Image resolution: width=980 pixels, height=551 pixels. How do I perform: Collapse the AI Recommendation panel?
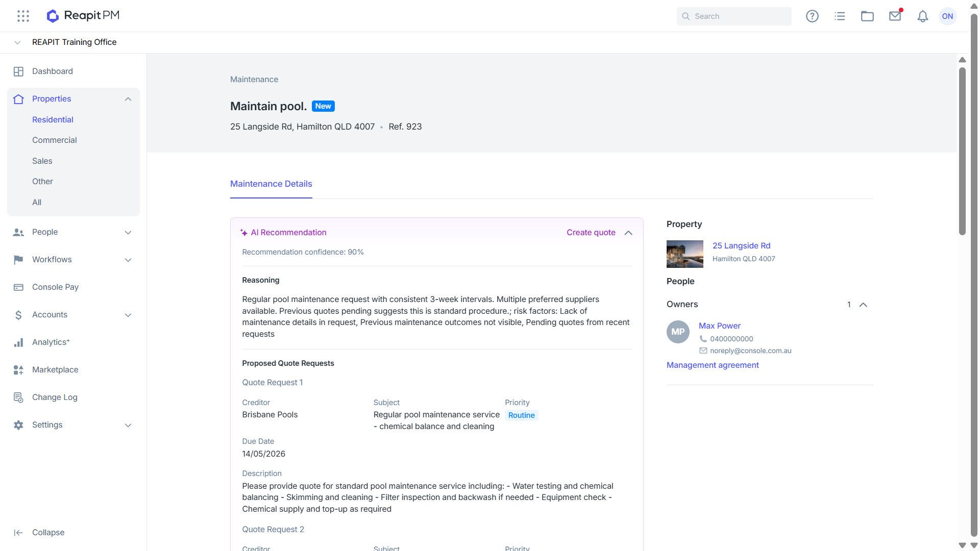628,233
